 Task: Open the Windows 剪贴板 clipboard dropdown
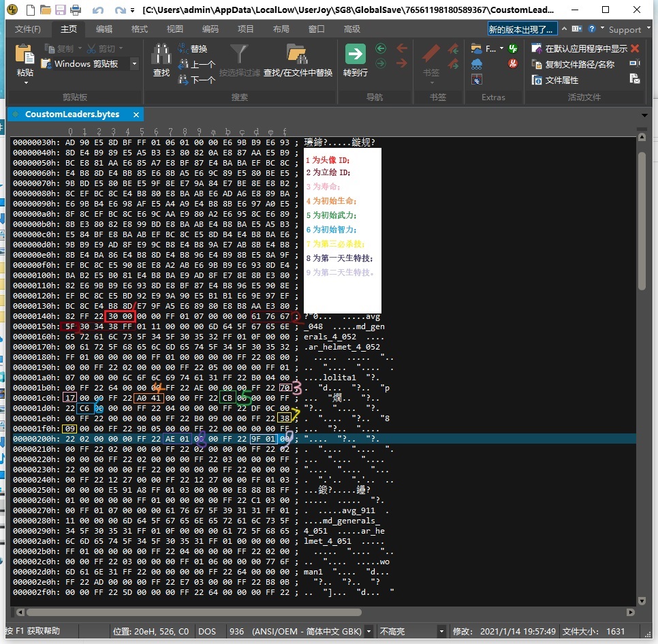point(134,64)
